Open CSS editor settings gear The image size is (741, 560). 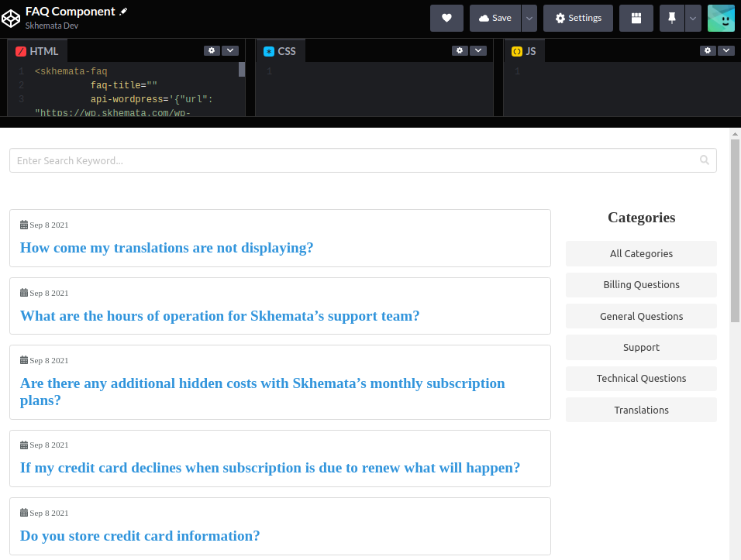tap(460, 50)
